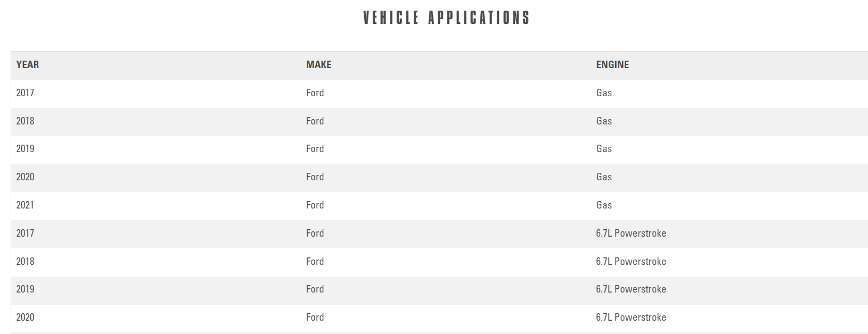Select the 2021 year cell
Viewport: 868px width, 334px height.
pos(25,205)
